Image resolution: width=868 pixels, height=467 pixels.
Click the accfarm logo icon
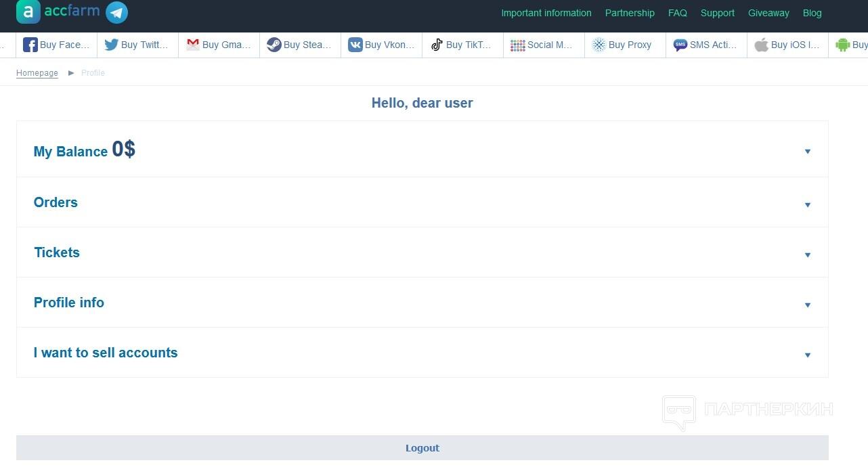coord(28,12)
